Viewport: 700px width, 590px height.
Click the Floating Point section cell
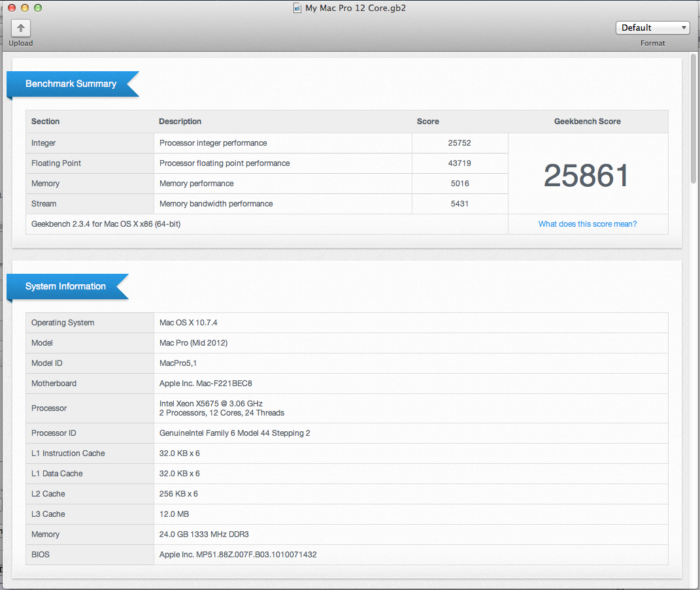90,163
